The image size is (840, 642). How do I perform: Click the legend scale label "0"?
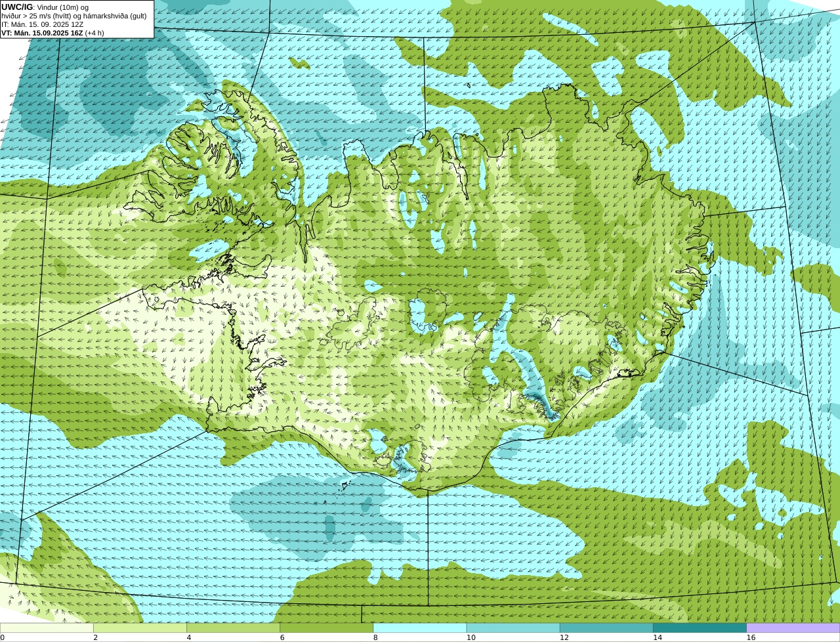pos(2,637)
